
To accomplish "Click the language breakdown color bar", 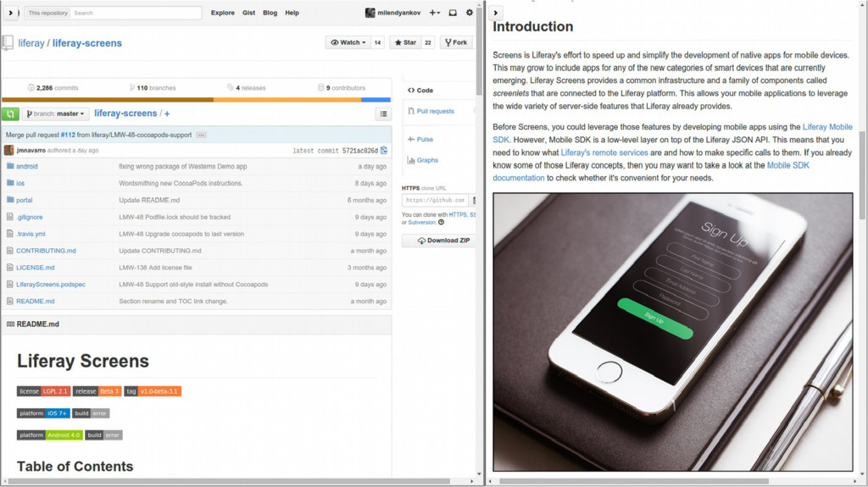I will pyautogui.click(x=197, y=100).
